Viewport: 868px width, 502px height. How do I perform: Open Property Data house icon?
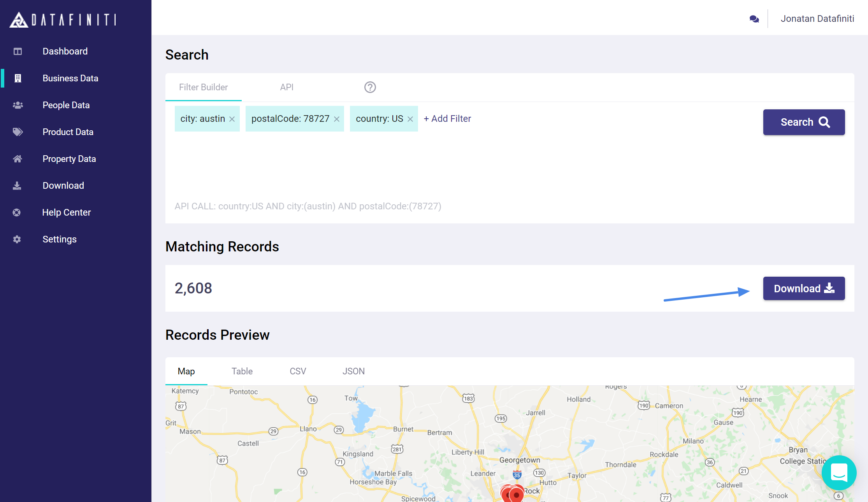[x=18, y=159]
